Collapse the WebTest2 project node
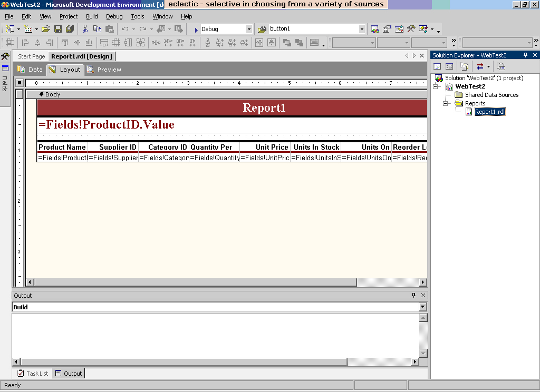 point(435,87)
